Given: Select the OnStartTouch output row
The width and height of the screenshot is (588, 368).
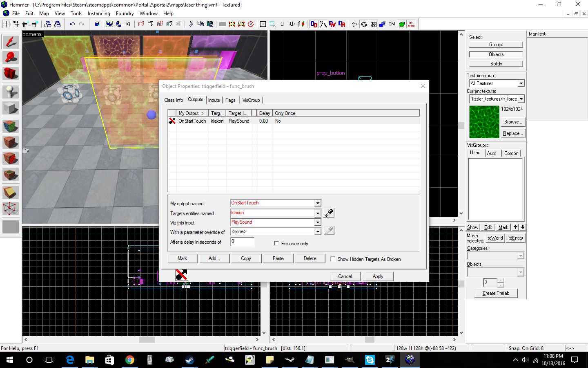Looking at the screenshot, I should [x=294, y=121].
